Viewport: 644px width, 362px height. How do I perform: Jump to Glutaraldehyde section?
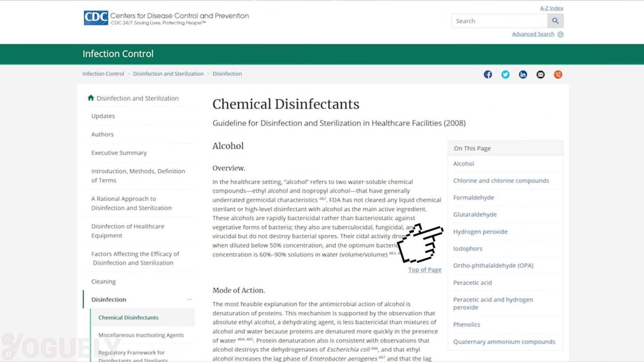pyautogui.click(x=475, y=215)
